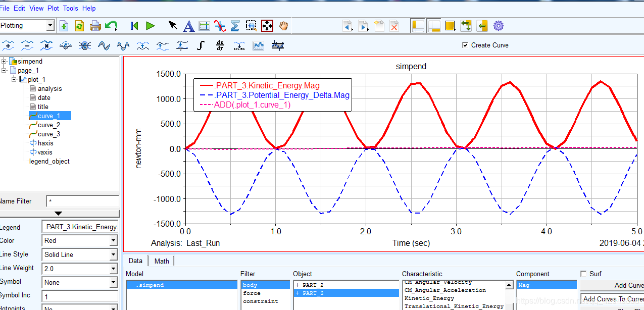644x310 pixels.
Task: Open the Color dropdown showing Red
Action: pyautogui.click(x=113, y=241)
